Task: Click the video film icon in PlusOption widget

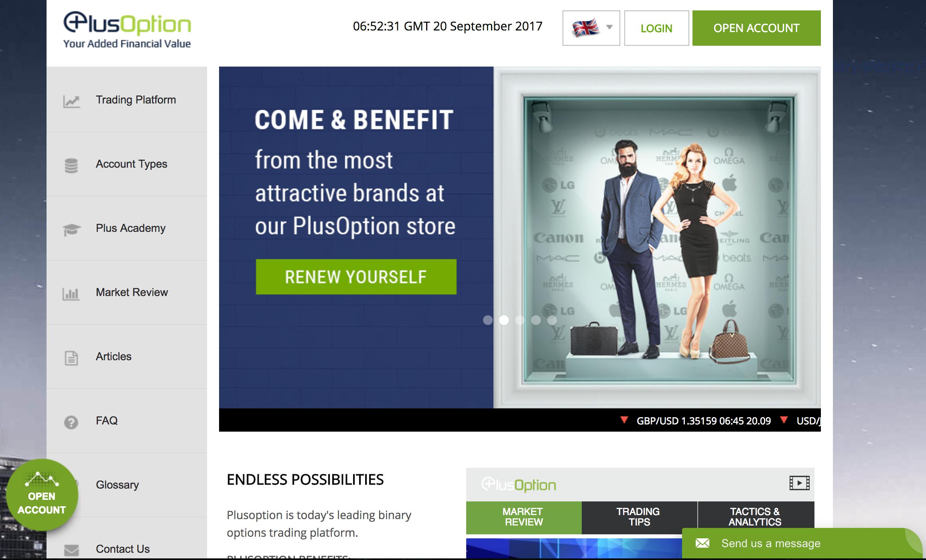Action: pos(799,483)
